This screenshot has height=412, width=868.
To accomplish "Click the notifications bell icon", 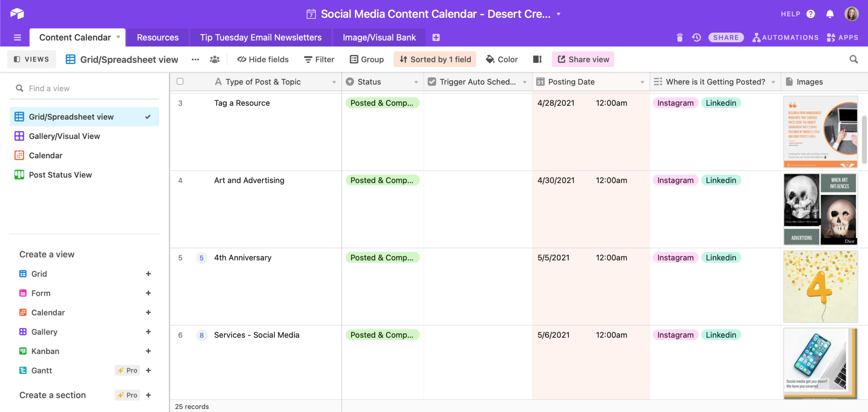I will [x=830, y=14].
